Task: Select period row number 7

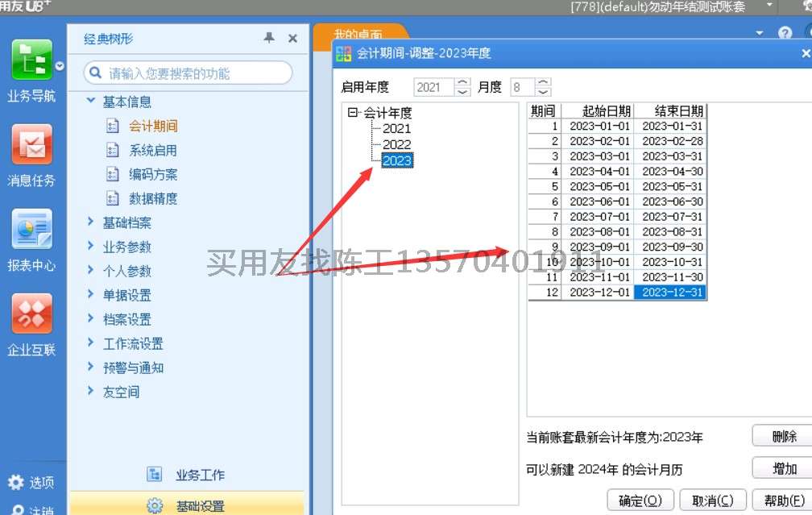Action: pyautogui.click(x=545, y=217)
